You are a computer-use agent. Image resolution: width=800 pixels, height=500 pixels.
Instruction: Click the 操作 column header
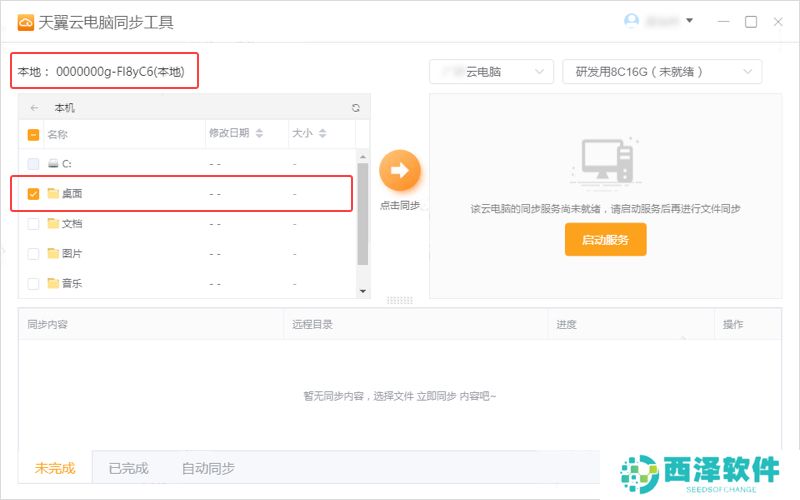tap(733, 324)
